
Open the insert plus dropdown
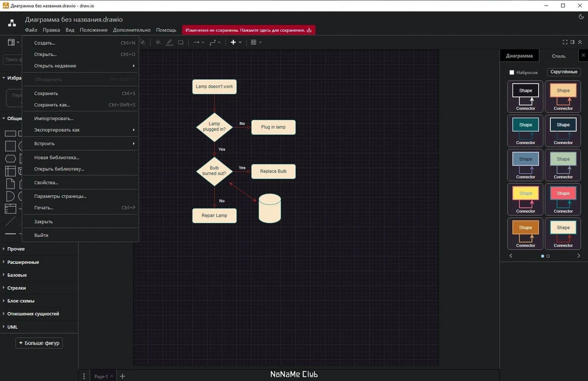(x=236, y=43)
